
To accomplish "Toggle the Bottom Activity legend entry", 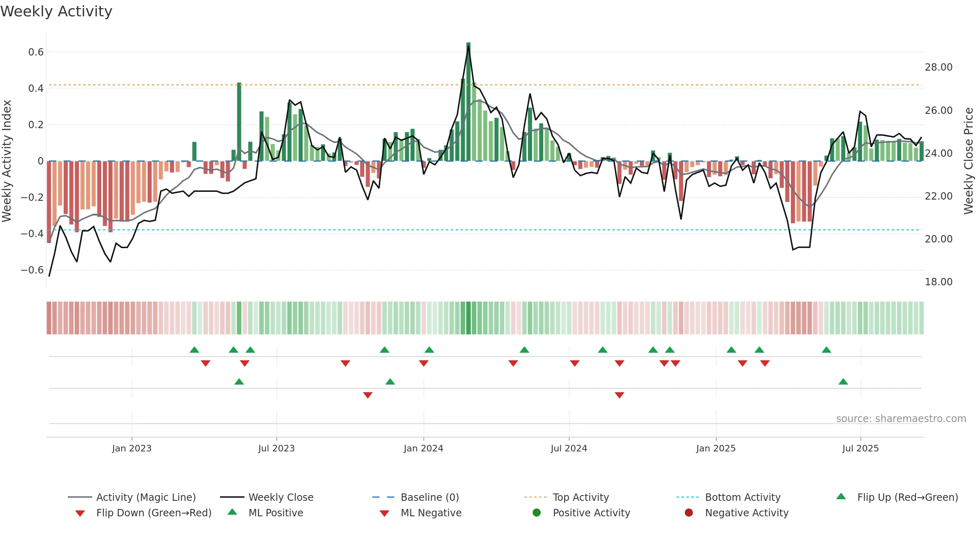I will pyautogui.click(x=728, y=497).
